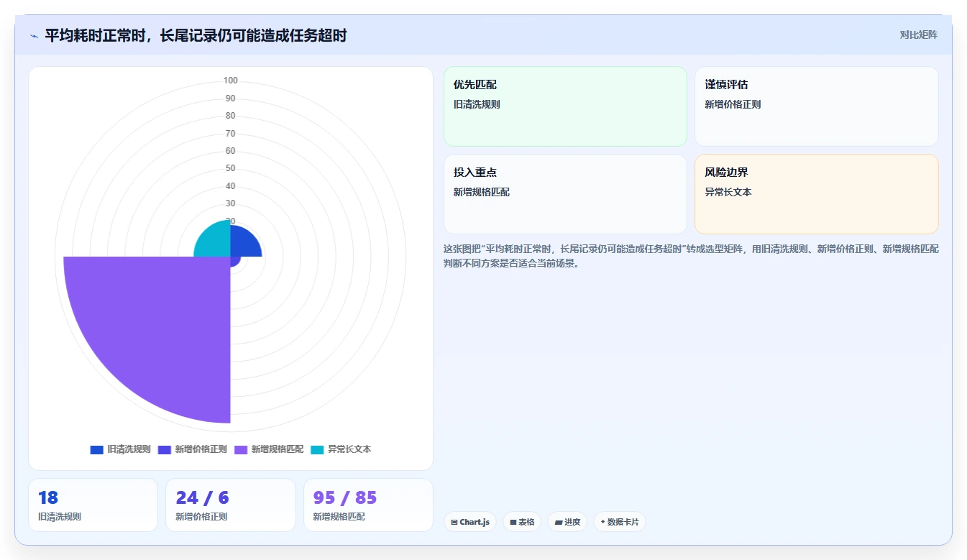This screenshot has width=967, height=560.
Task: Click the pulse icon beside the header title
Action: coord(34,36)
